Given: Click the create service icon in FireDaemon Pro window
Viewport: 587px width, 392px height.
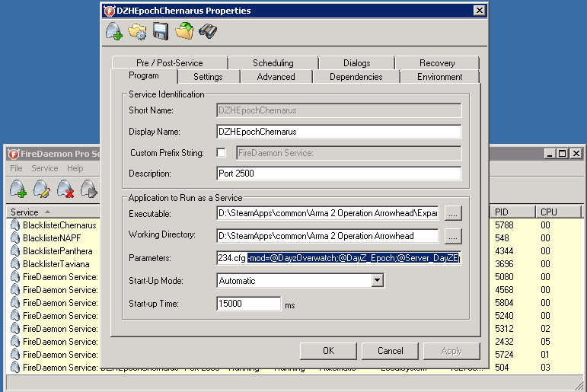Looking at the screenshot, I should click(18, 188).
